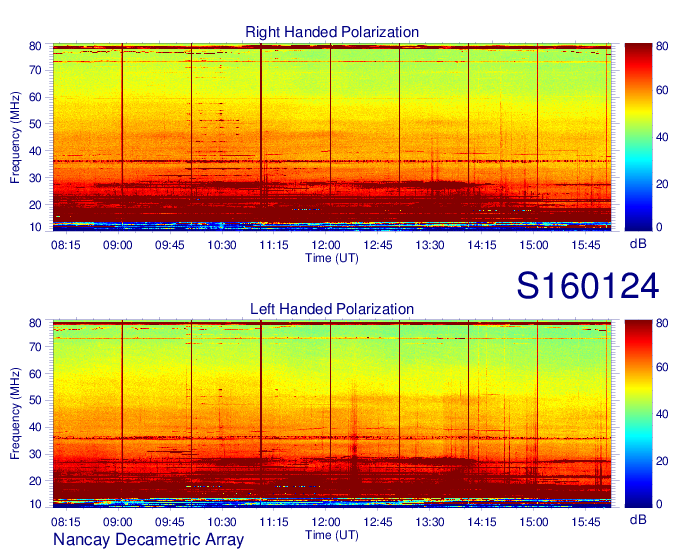Click the Time (UT) label under Left Handed plot

click(332, 535)
